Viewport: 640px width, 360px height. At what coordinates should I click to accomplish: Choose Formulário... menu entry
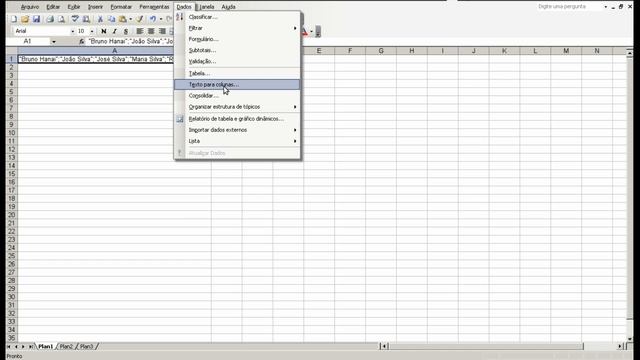point(237,39)
